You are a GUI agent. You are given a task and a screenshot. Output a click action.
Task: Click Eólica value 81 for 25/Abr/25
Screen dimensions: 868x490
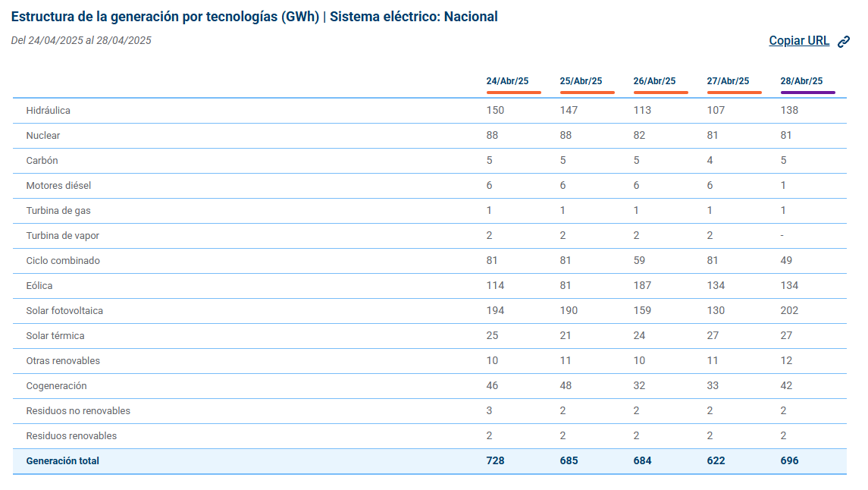(566, 286)
